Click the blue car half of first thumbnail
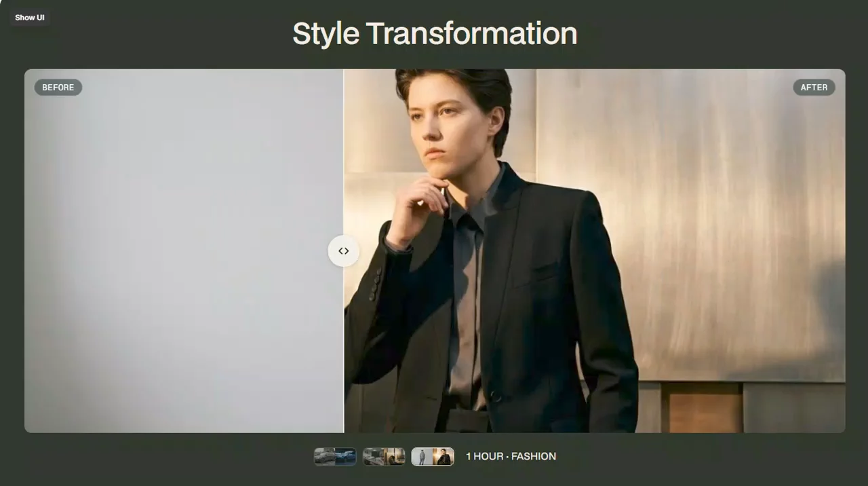This screenshot has height=486, width=868. click(x=346, y=457)
